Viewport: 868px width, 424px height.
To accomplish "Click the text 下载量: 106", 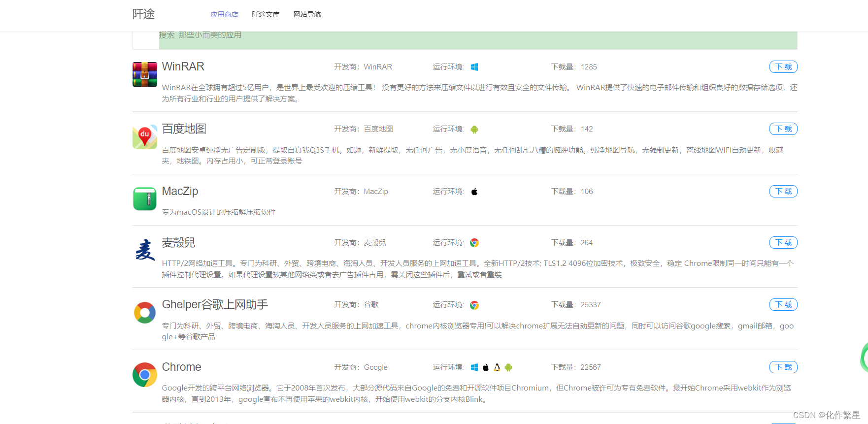I will pos(572,192).
